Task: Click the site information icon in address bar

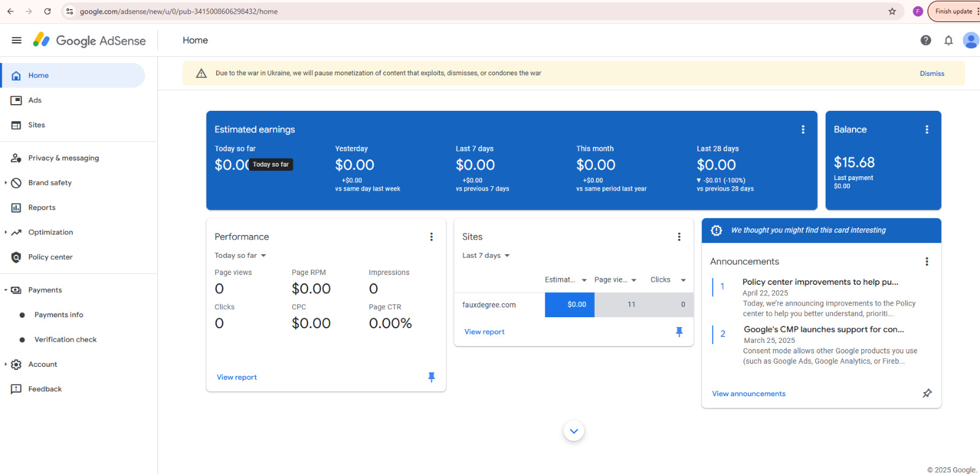Action: click(70, 11)
